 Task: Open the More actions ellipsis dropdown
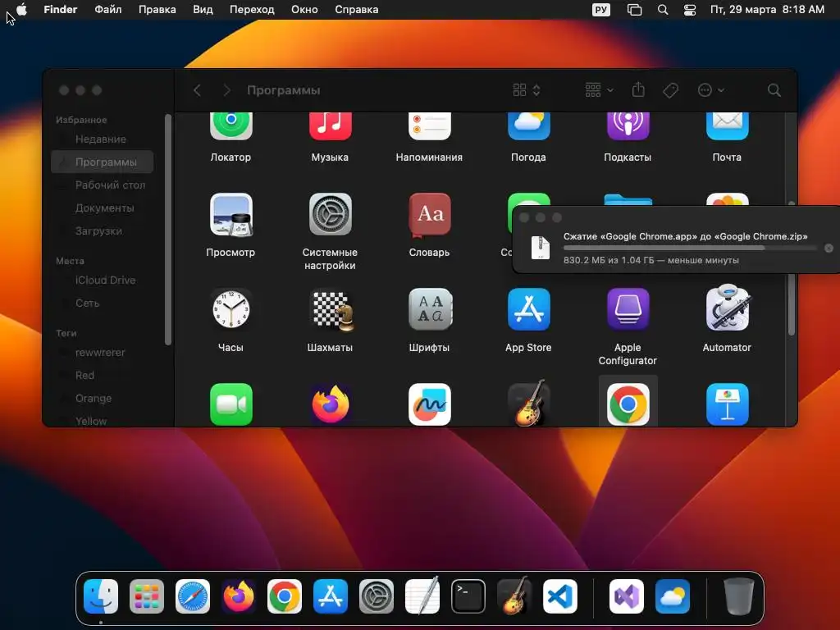coord(711,90)
